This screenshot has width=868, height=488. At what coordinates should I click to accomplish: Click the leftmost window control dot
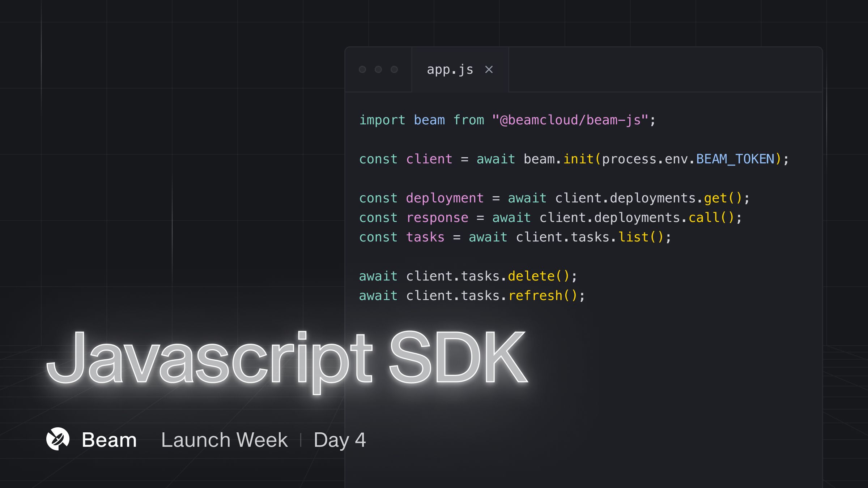coord(362,69)
